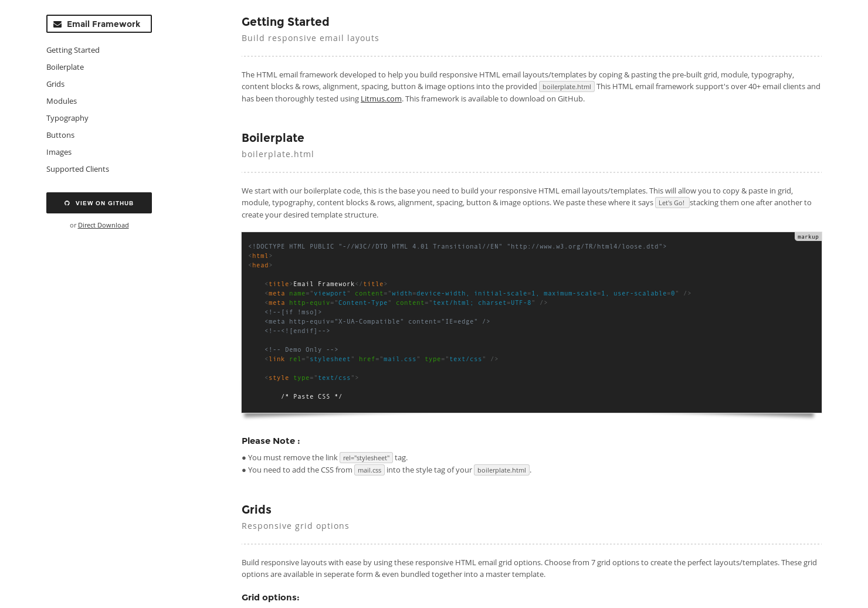Image resolution: width=868 pixels, height=608 pixels.
Task: Open the Buttons section from the sidebar
Action: point(60,135)
